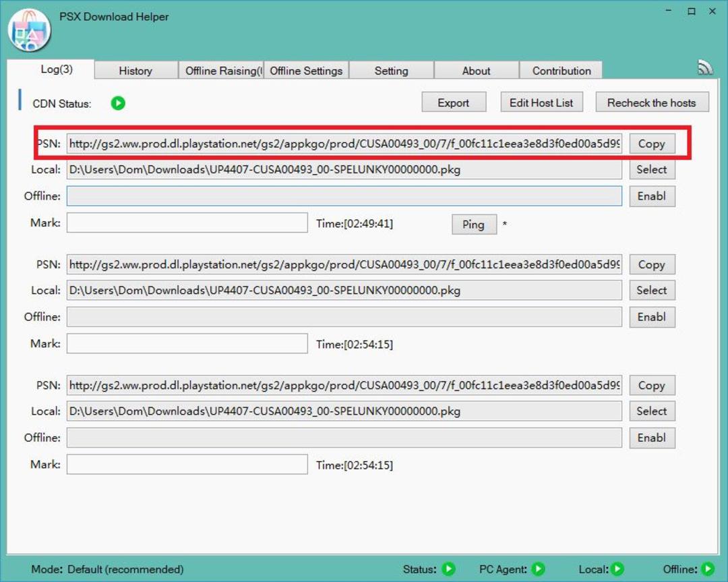Image resolution: width=728 pixels, height=582 pixels.
Task: Click the green Status indicator in status bar
Action: [448, 569]
